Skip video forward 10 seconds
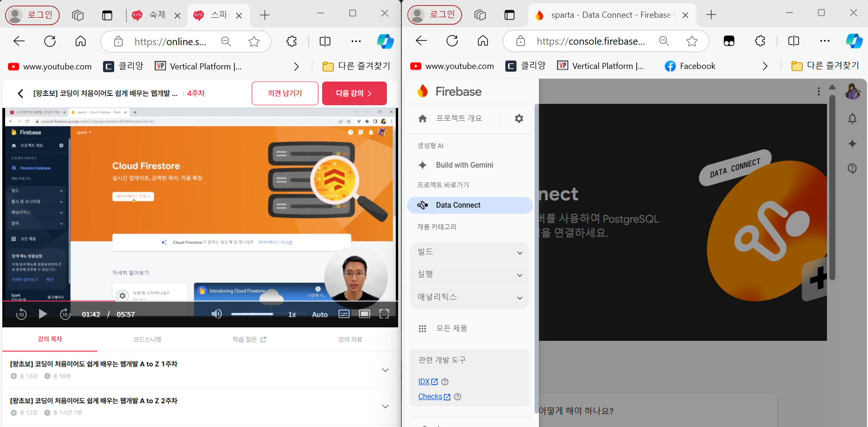 (65, 314)
